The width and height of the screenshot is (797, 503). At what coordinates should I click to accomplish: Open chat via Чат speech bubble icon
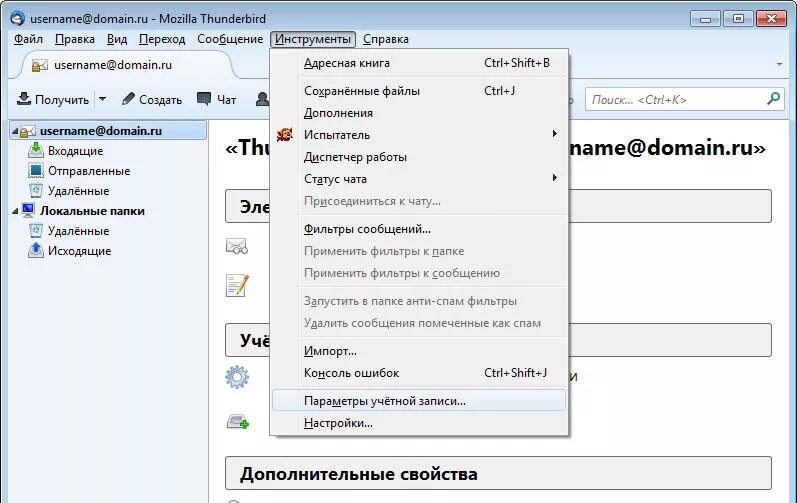[204, 99]
